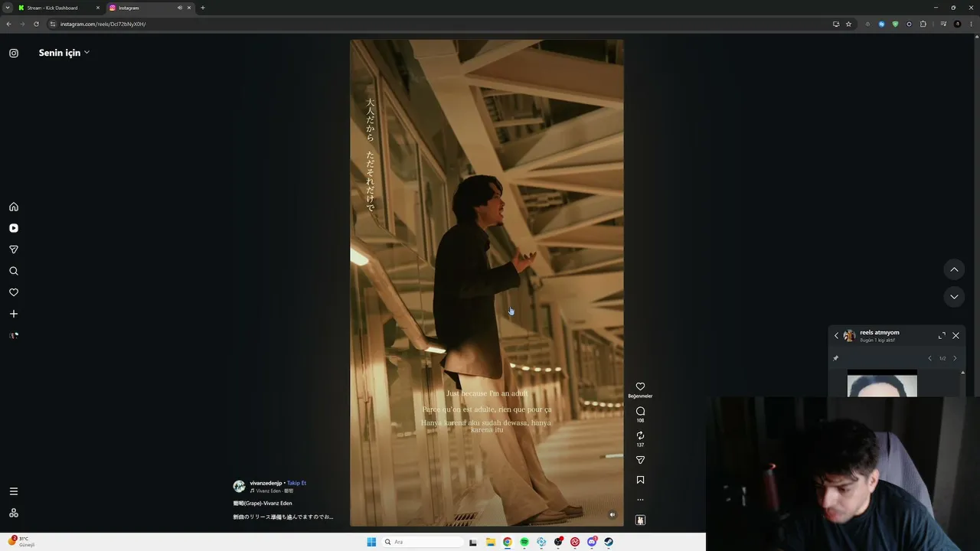Open profile avatar in the sidebar
The width and height of the screenshot is (980, 551).
[x=14, y=335]
